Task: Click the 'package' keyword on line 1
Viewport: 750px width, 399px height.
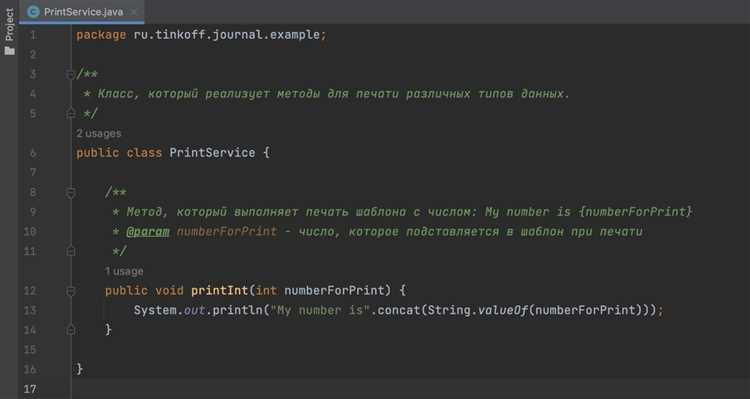Action: point(101,35)
